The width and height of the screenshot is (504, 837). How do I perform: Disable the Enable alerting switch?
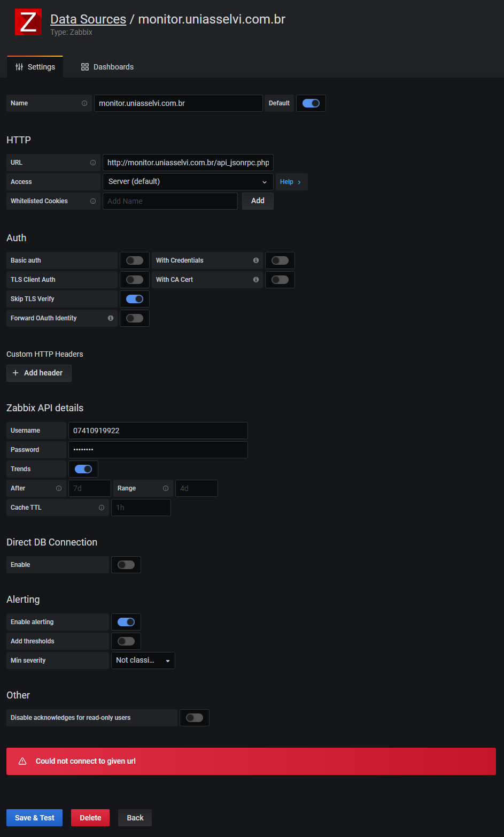click(126, 622)
